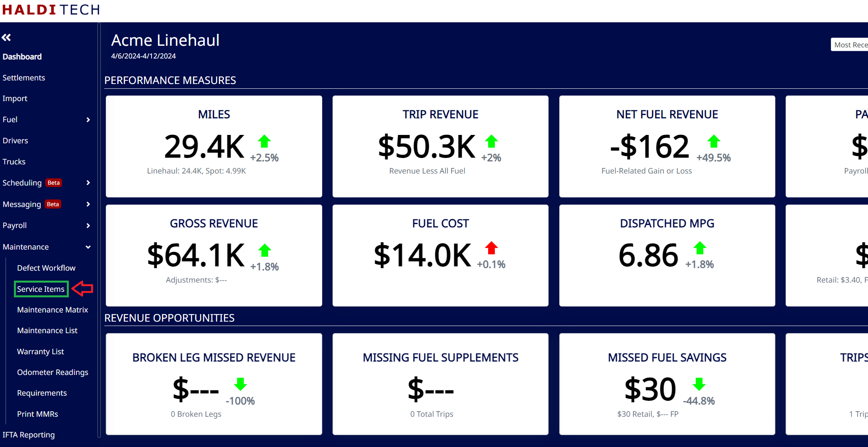The width and height of the screenshot is (868, 447).
Task: Click the +49.5% change percentage
Action: pyautogui.click(x=714, y=158)
